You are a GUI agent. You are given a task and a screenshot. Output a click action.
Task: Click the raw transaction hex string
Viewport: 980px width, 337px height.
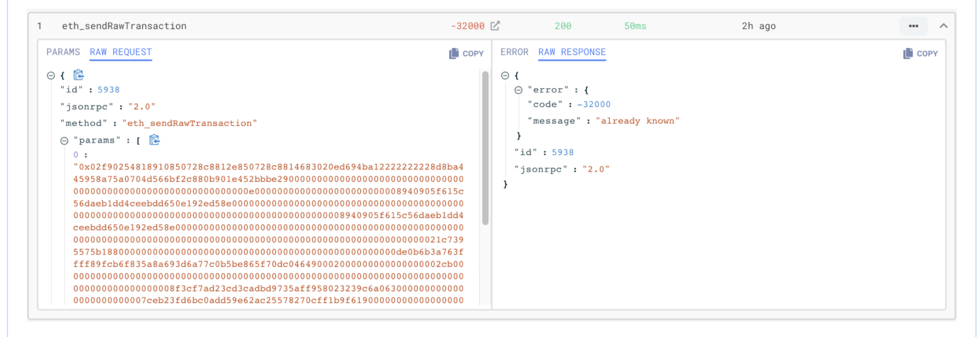tap(268, 234)
